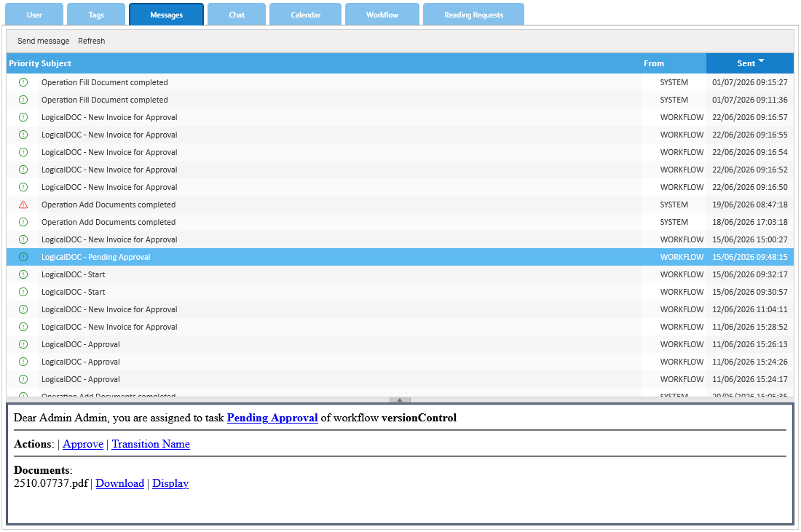Click priority icon of Approval message 11/06/2026 15:26:13
The height and width of the screenshot is (532, 801).
(23, 344)
